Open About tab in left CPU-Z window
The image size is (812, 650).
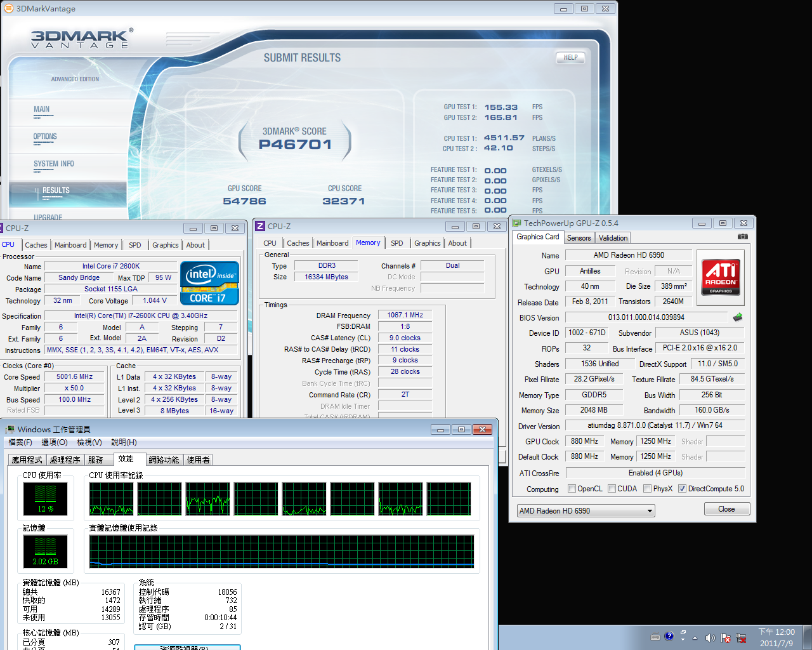[x=195, y=245]
